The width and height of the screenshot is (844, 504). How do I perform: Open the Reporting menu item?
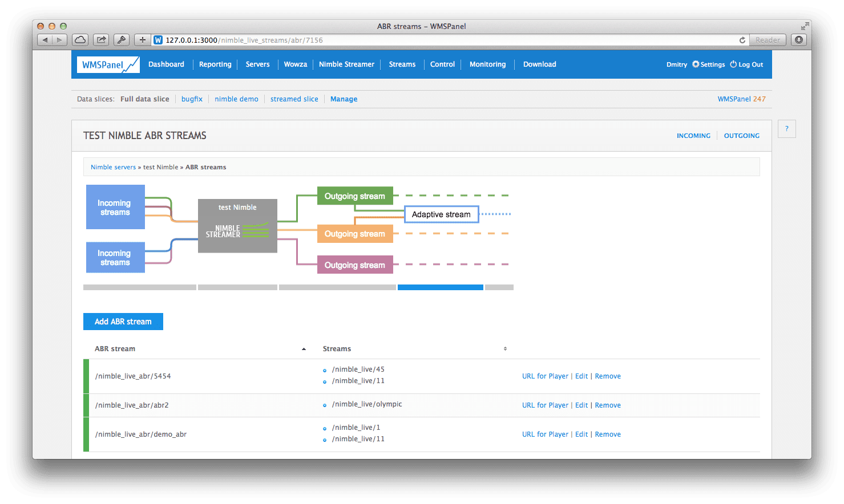215,64
